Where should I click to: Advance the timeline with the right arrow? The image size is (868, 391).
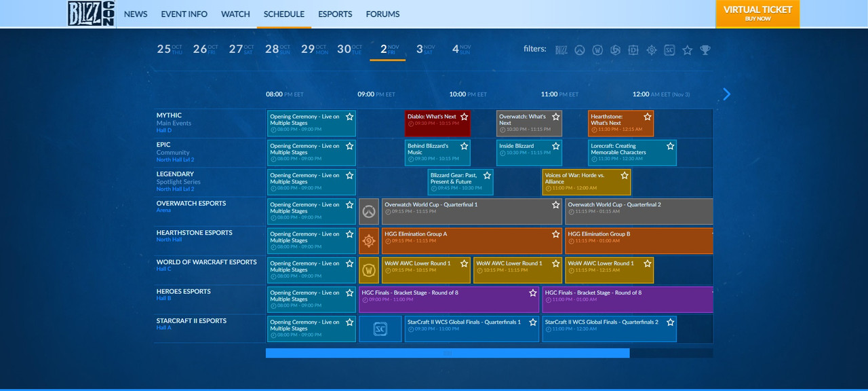tap(726, 94)
